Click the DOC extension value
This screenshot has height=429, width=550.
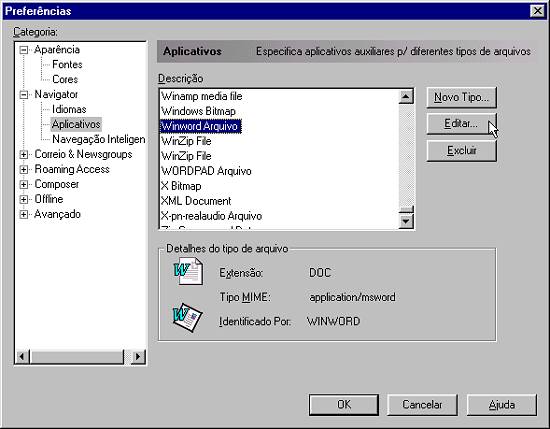[x=320, y=273]
